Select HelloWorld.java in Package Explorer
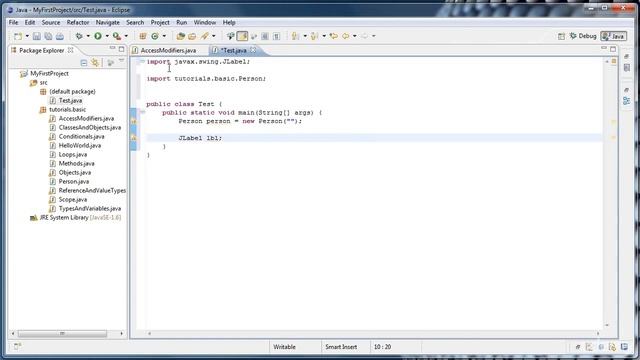 click(x=80, y=146)
